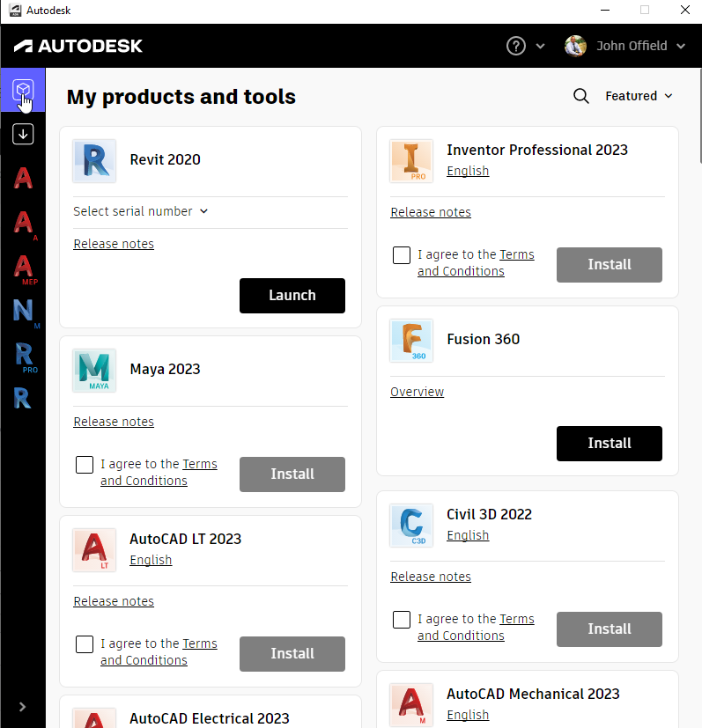Click the search magnifier icon
Image resolution: width=702 pixels, height=728 pixels.
(x=580, y=96)
